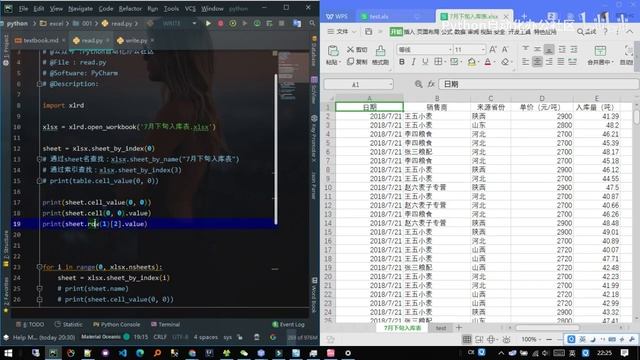Collapse the WPS ribbon with chevron
640x360 pixels.
coord(630,31)
